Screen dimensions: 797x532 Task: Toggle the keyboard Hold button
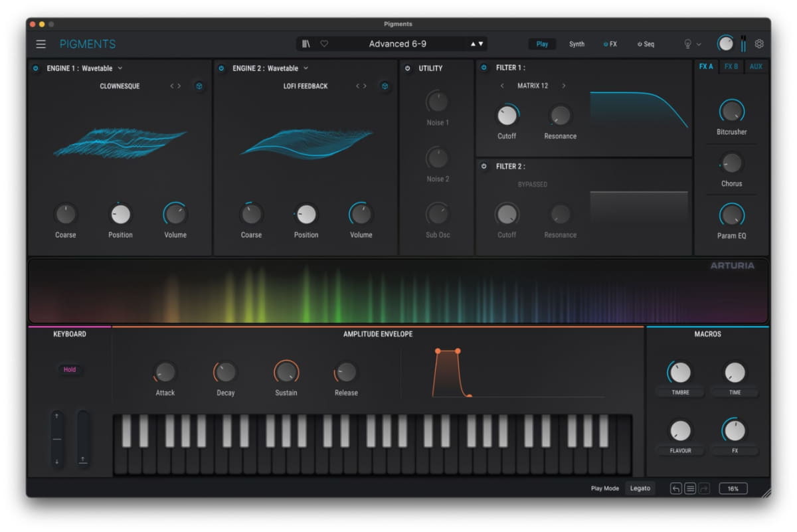coord(70,369)
